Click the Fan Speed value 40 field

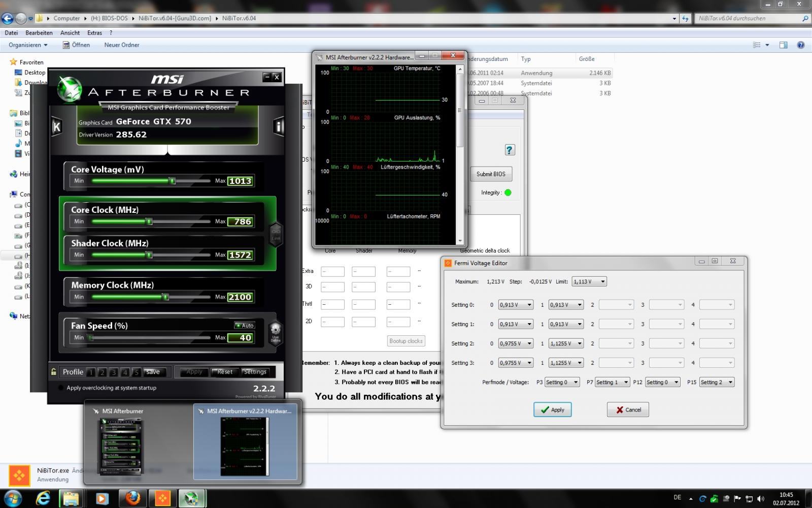pyautogui.click(x=240, y=338)
